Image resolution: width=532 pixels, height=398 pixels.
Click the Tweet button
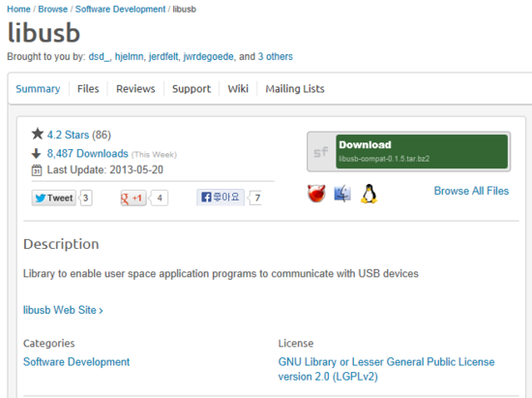pyautogui.click(x=54, y=198)
